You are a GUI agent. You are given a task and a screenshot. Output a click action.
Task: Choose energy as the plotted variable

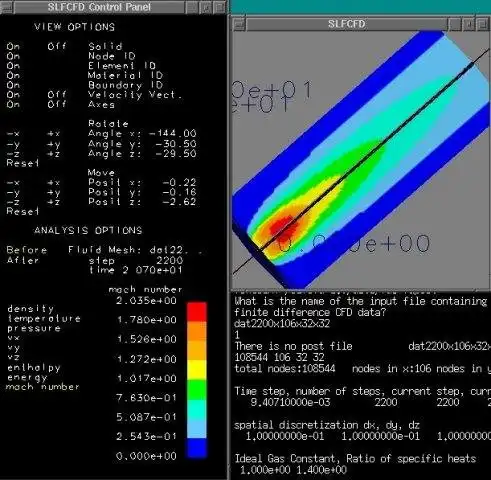pyautogui.click(x=27, y=378)
